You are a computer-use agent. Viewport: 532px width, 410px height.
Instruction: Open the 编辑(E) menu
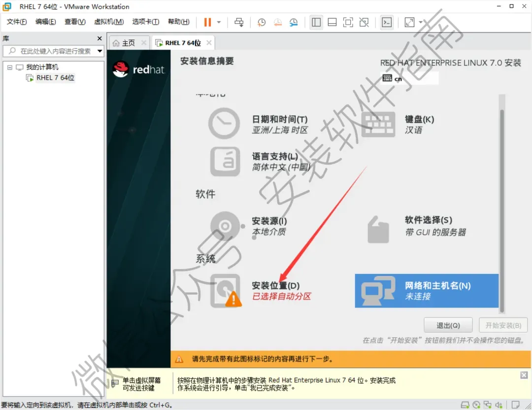[45, 22]
